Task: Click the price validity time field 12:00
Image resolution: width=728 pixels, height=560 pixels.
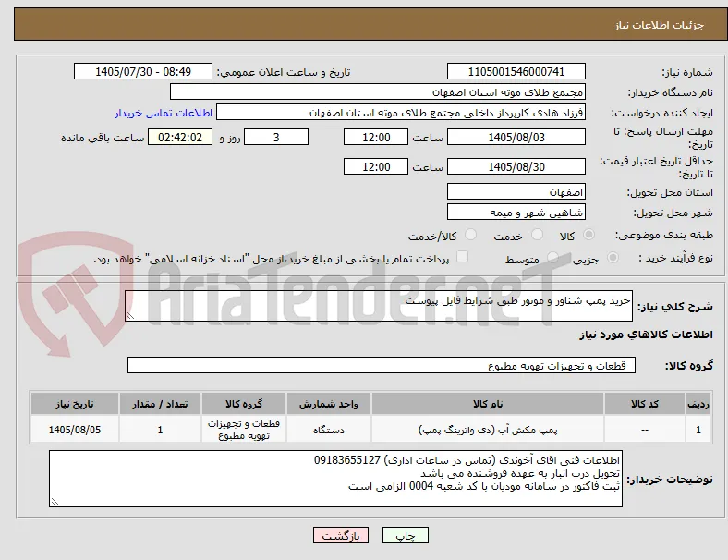Action: click(376, 166)
